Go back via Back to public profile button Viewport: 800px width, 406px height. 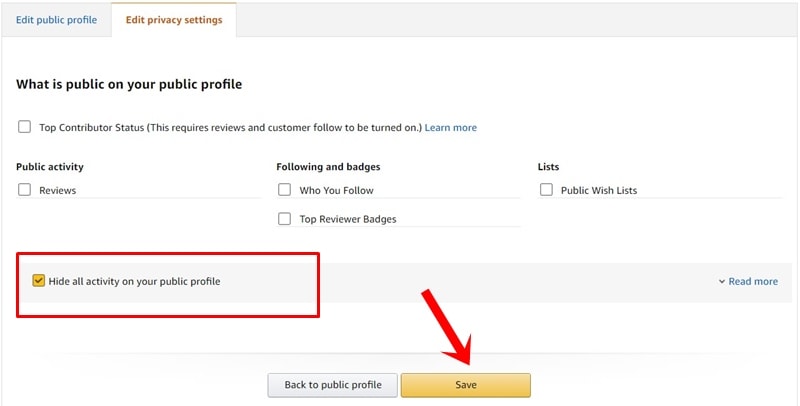click(x=333, y=385)
